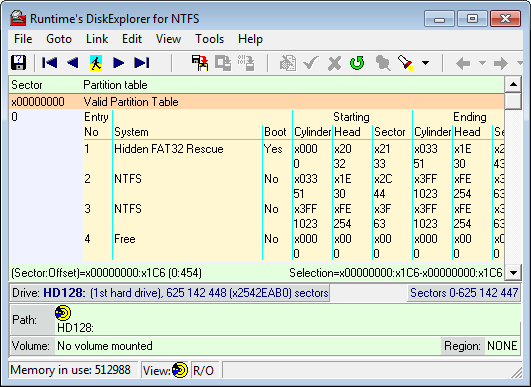531x387 pixels.
Task: Click the 'Sectors 0-625 142 447' range label
Action: click(x=464, y=293)
